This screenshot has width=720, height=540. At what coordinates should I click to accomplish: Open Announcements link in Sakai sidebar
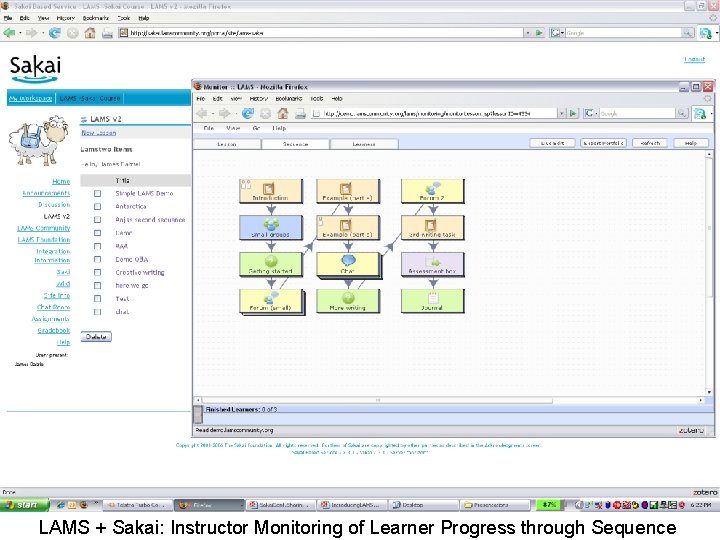[x=46, y=193]
